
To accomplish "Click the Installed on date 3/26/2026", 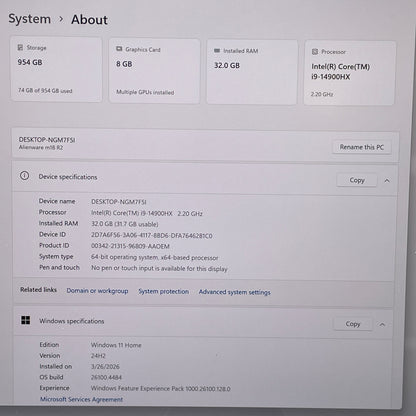I will coord(105,366).
